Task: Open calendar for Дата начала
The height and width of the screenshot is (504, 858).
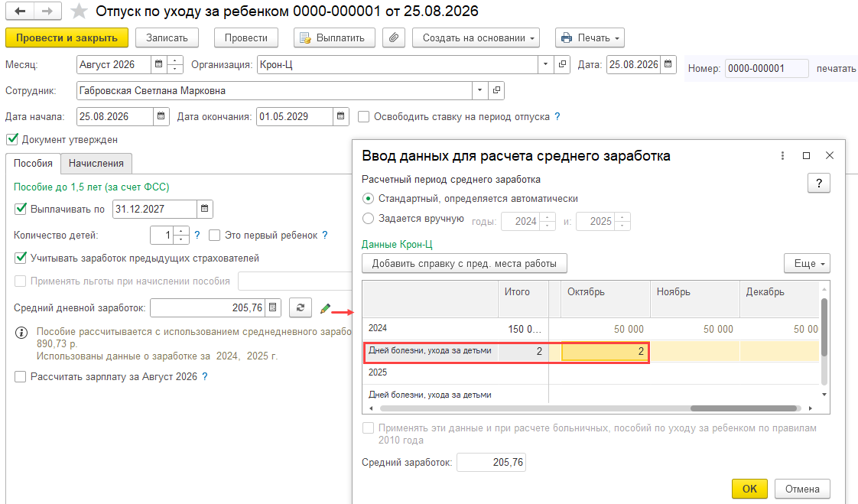Action: point(161,116)
